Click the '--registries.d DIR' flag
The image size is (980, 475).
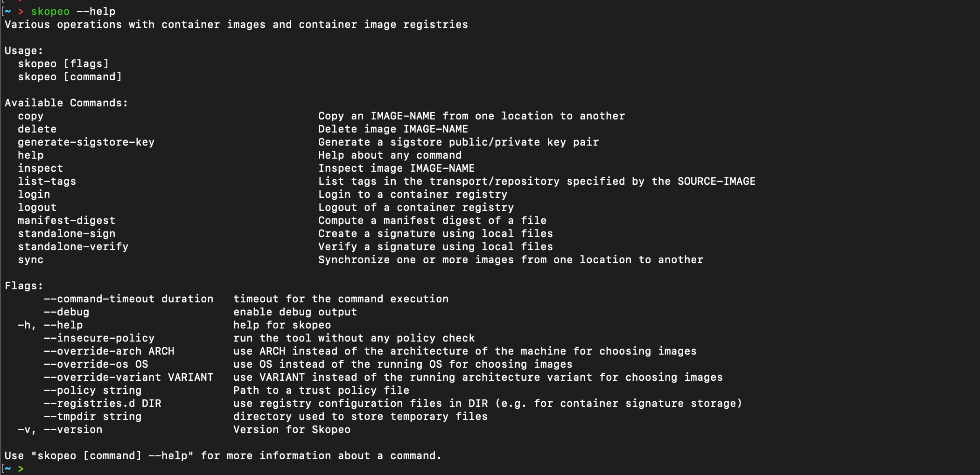[102, 404]
